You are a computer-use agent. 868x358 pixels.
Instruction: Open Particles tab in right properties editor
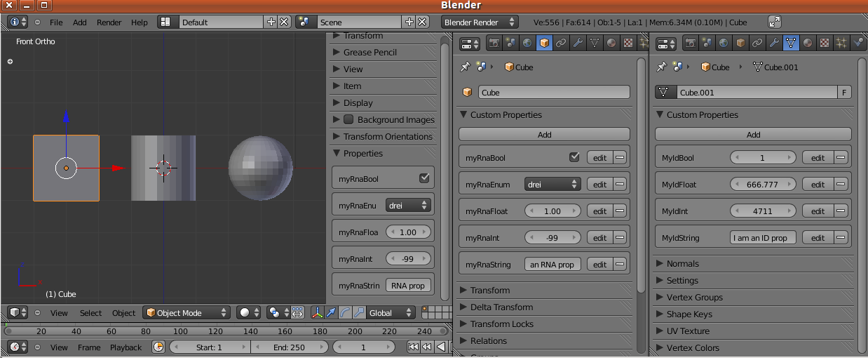click(x=841, y=44)
